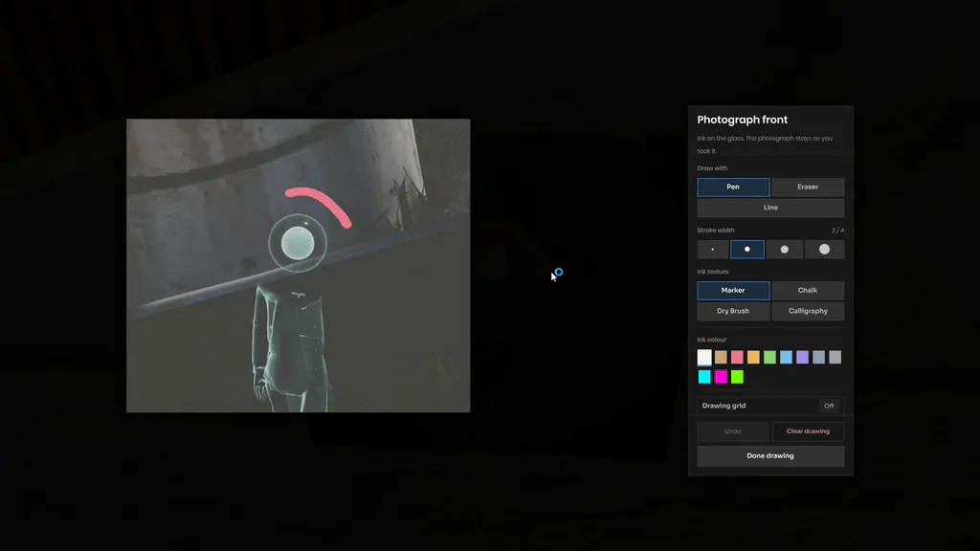Image resolution: width=980 pixels, height=551 pixels.
Task: Select the third stroke width dot
Action: coord(785,250)
